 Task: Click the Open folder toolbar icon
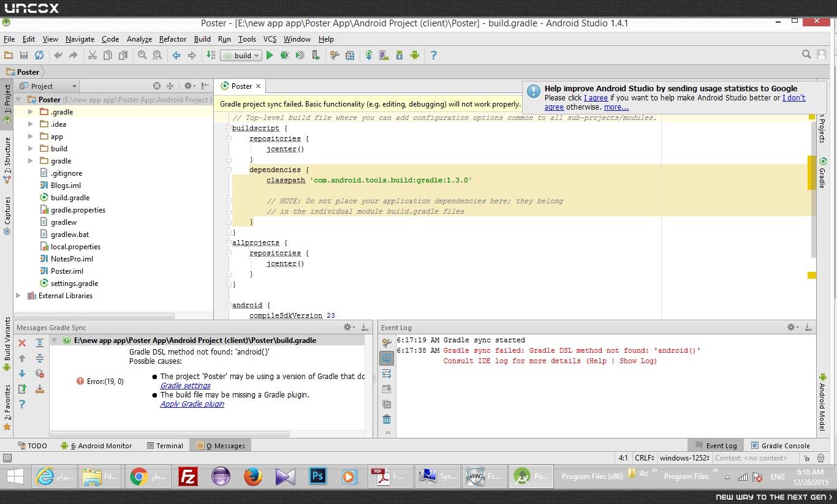(9, 55)
